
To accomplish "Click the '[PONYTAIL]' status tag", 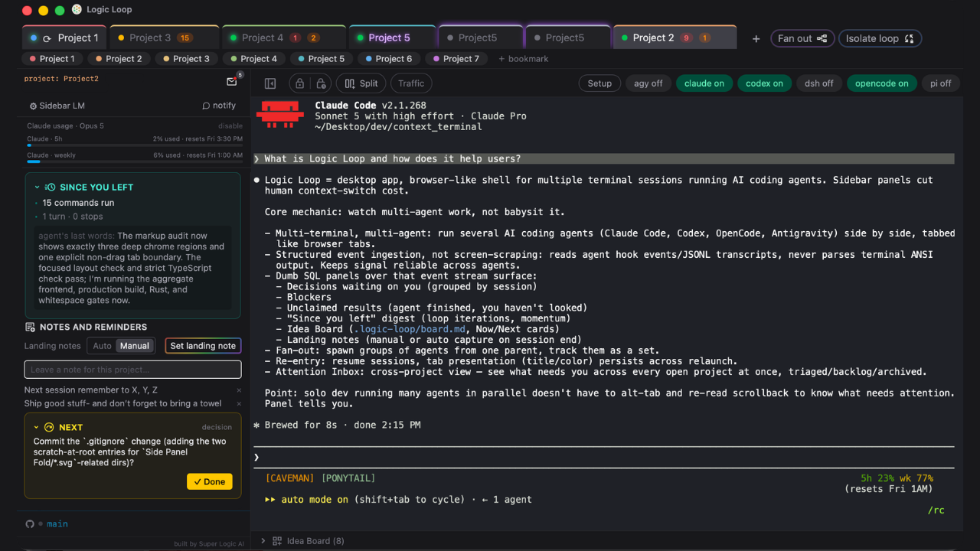I will point(348,478).
